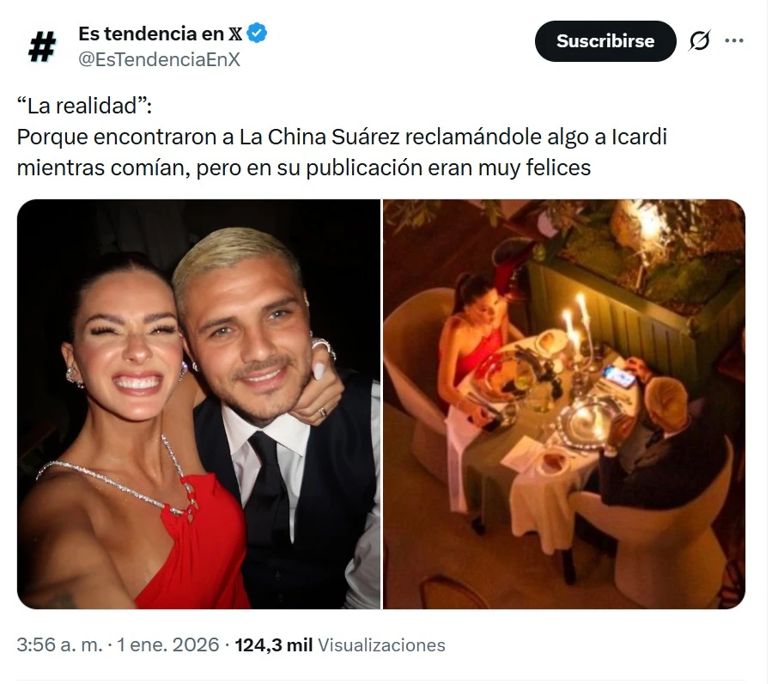Click the Suscribirse button
The image size is (784, 684).
[x=605, y=41]
